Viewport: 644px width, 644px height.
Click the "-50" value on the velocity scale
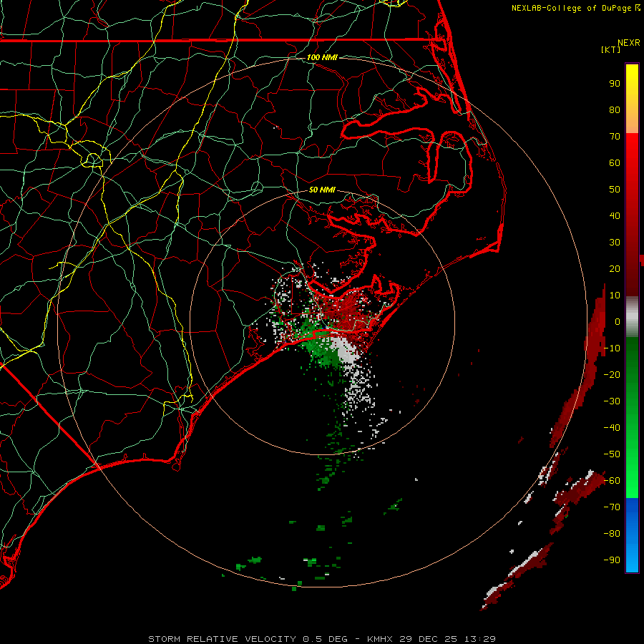click(612, 454)
